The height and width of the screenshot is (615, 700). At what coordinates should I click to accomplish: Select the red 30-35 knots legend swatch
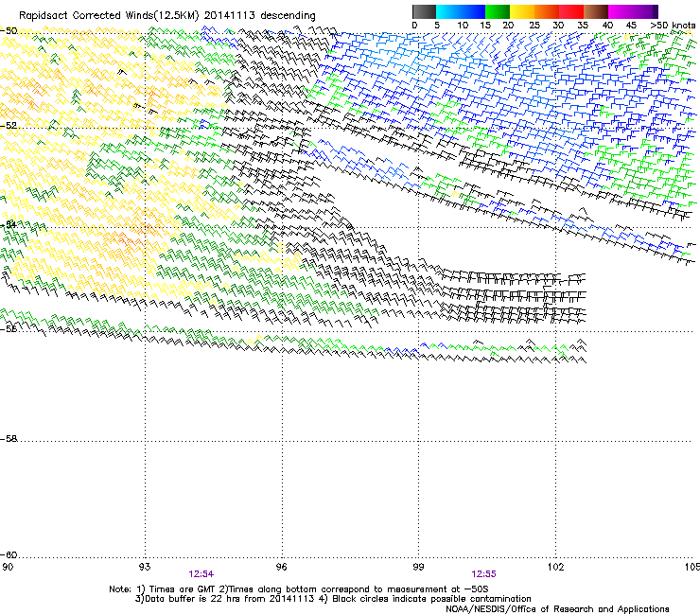(x=571, y=11)
